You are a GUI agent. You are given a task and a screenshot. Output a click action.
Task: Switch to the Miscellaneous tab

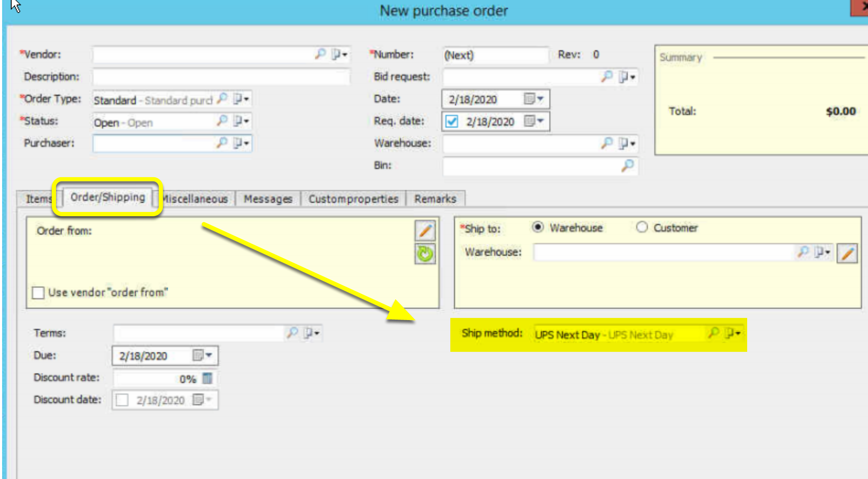(196, 199)
